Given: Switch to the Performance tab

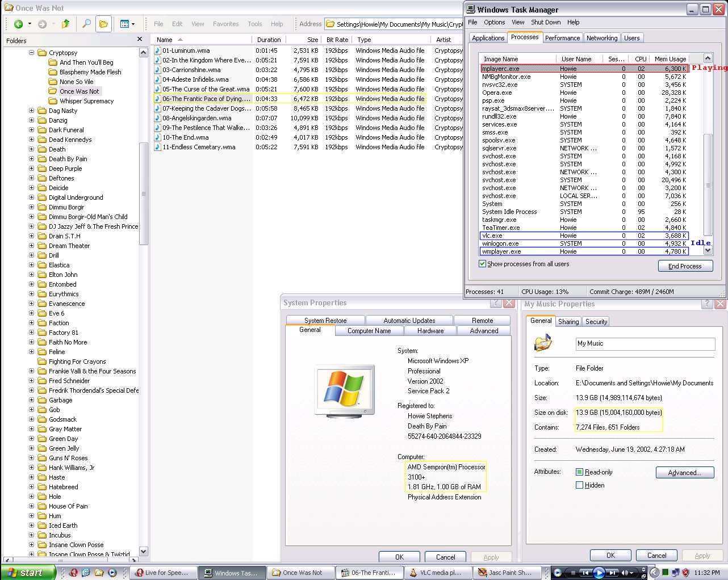Looking at the screenshot, I should pos(562,38).
